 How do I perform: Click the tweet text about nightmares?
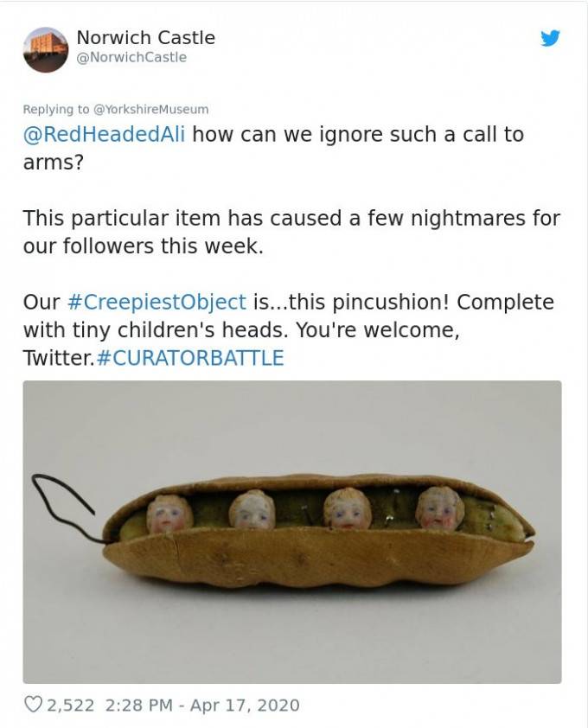(x=291, y=232)
